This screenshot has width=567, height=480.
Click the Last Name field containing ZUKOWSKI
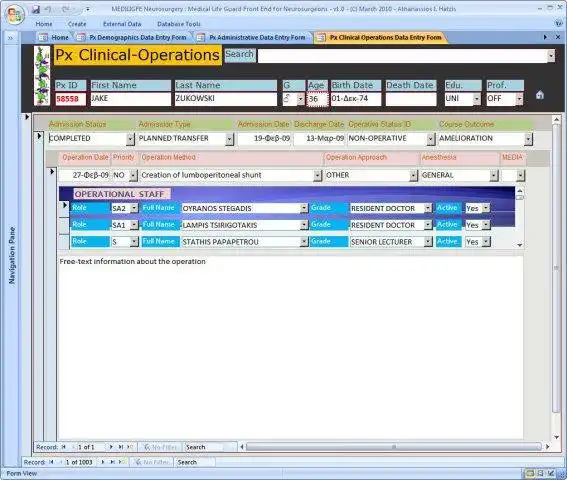pos(226,99)
